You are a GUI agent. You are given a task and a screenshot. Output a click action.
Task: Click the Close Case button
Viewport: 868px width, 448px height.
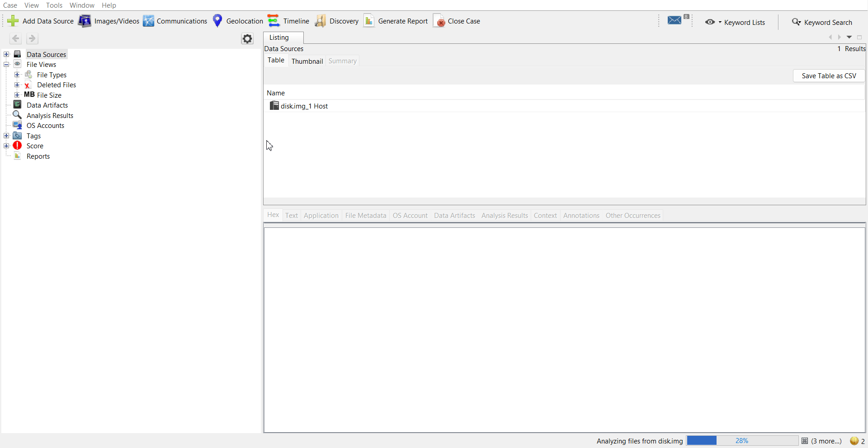coord(457,21)
